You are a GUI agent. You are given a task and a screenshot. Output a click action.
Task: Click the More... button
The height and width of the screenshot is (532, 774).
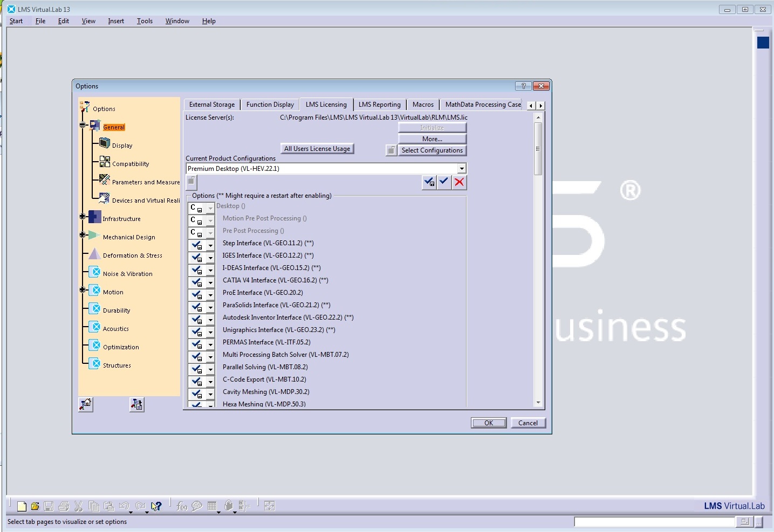[432, 139]
